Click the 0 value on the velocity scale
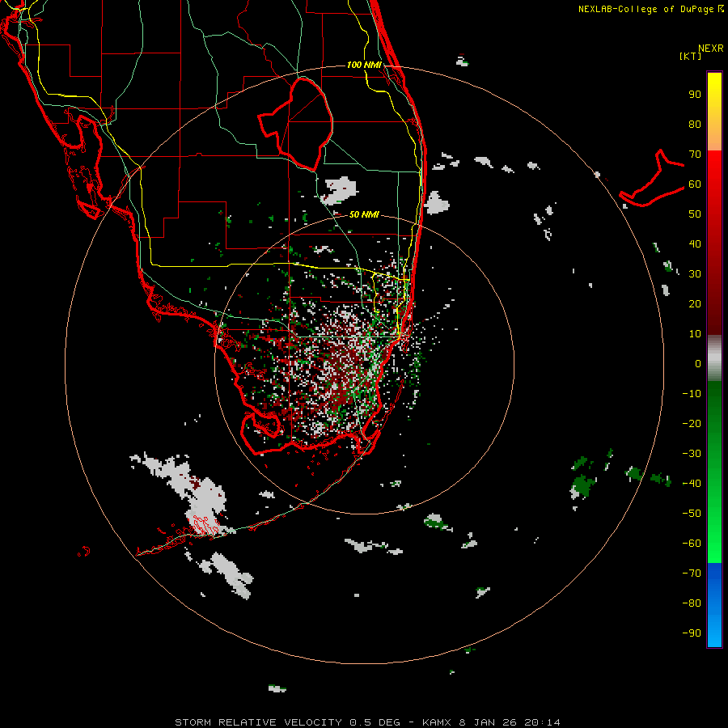The width and height of the screenshot is (728, 728). pos(698,363)
